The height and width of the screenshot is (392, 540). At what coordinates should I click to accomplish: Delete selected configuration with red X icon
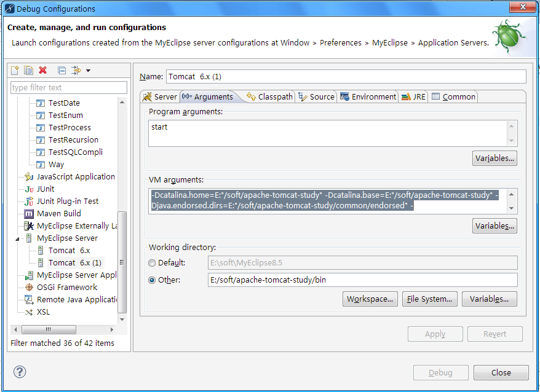(x=42, y=71)
